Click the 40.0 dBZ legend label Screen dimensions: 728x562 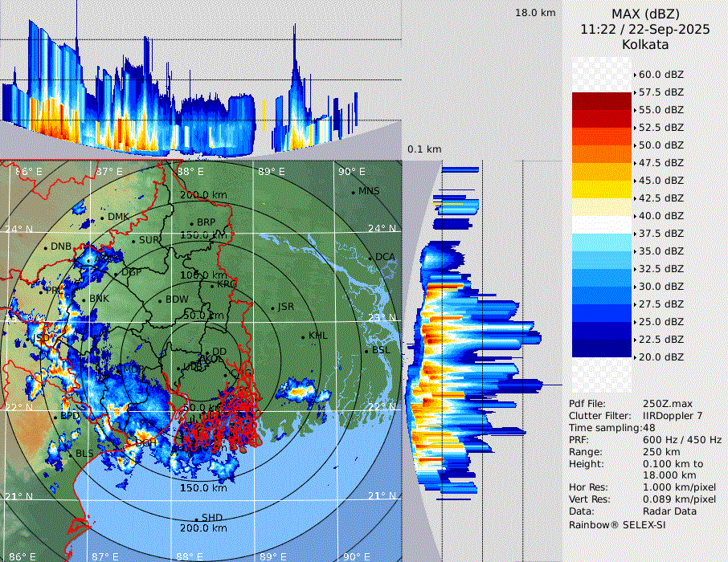pos(661,215)
